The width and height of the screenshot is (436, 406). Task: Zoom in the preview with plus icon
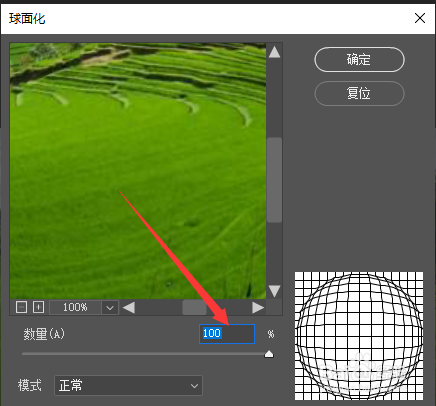click(x=39, y=307)
